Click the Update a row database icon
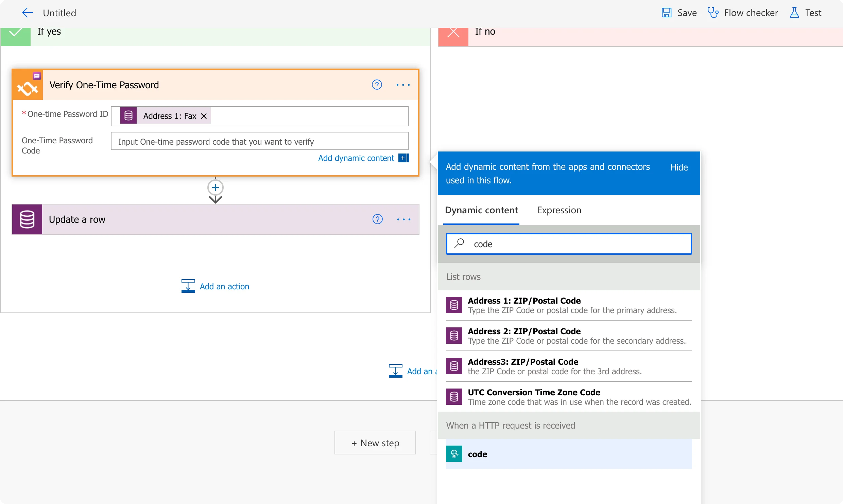Viewport: 843px width, 504px height. pos(28,219)
